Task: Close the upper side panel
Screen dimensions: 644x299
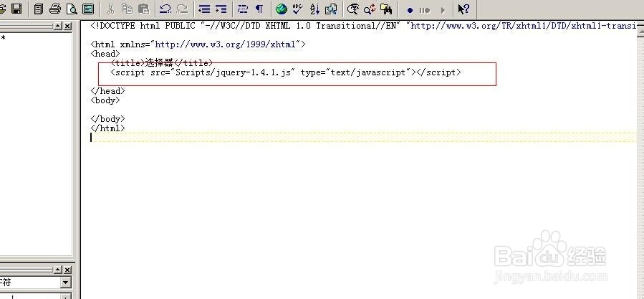Action: pos(67,26)
